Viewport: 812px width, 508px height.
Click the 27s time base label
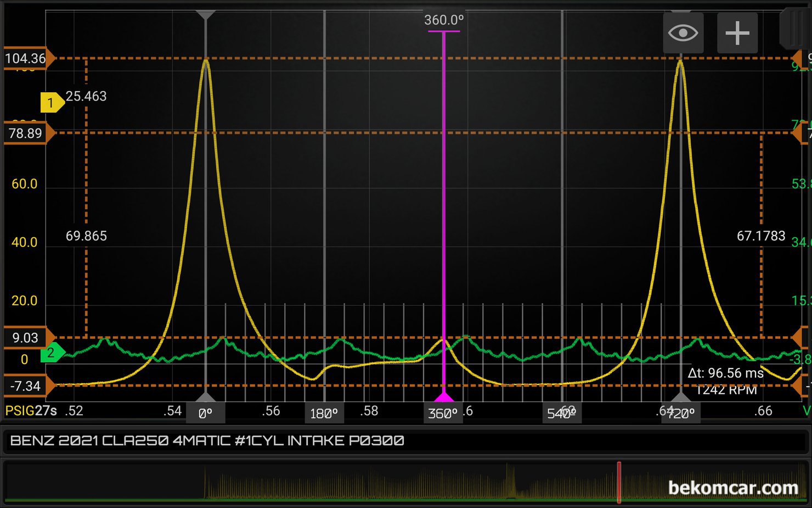pos(46,411)
